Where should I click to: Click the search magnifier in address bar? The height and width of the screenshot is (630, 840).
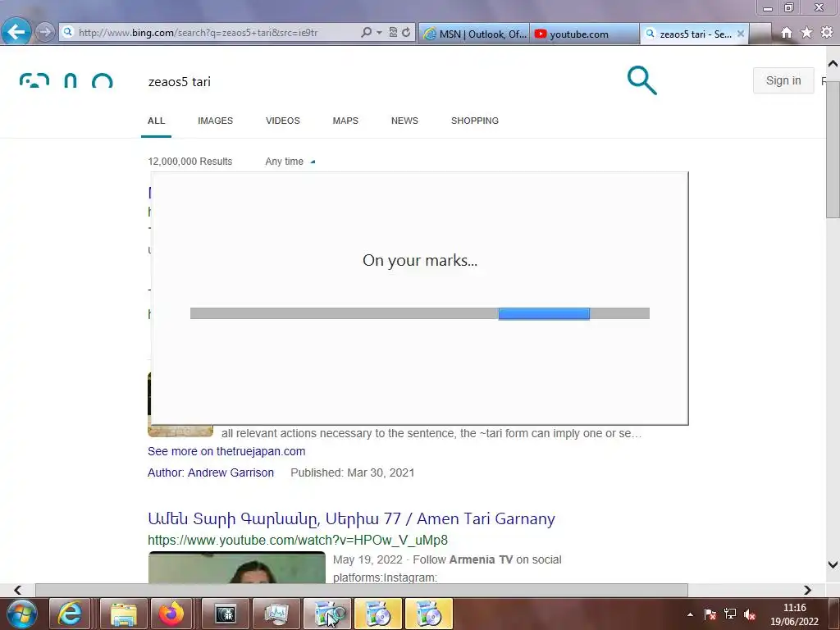click(x=366, y=32)
